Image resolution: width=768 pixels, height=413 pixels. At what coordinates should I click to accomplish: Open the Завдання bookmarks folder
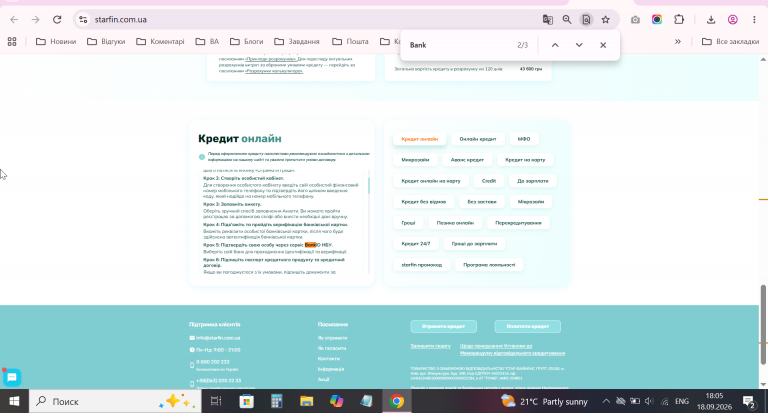point(297,42)
